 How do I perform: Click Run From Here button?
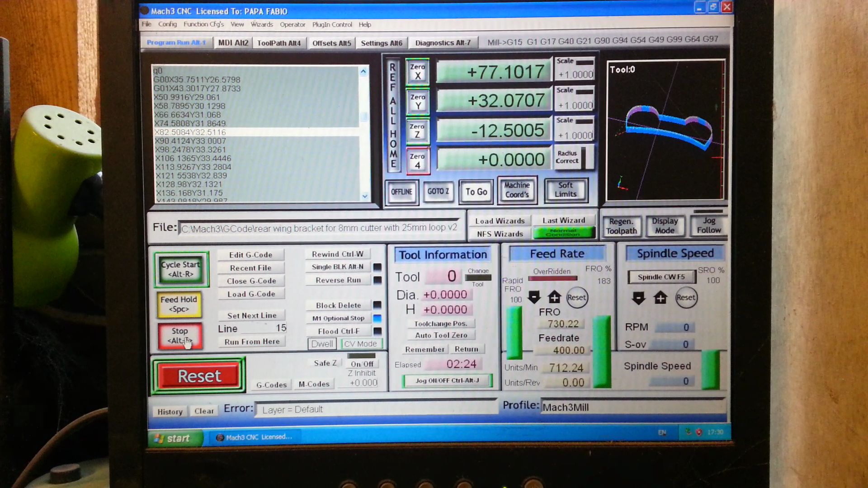(x=252, y=342)
